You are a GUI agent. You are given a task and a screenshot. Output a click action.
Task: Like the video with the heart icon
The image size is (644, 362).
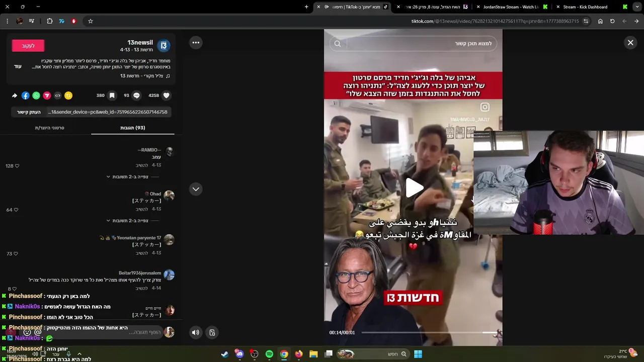tap(167, 96)
